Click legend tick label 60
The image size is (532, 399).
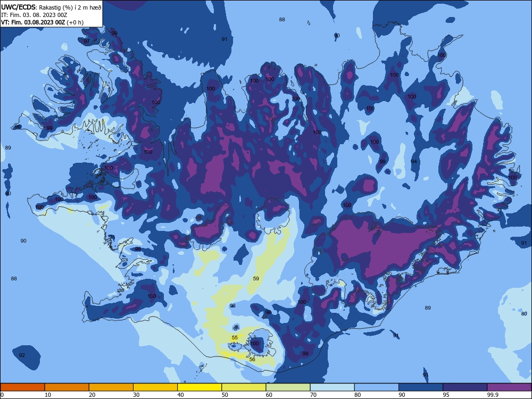coord(269,395)
